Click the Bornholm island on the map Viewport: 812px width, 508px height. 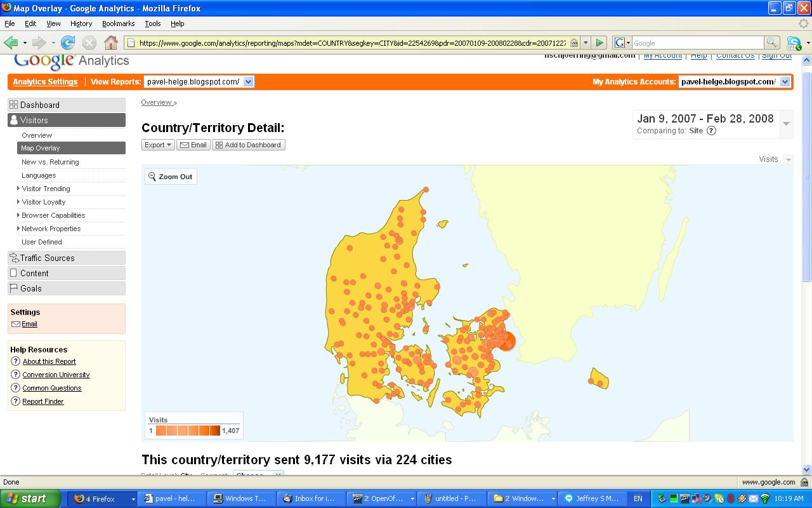pyautogui.click(x=599, y=378)
